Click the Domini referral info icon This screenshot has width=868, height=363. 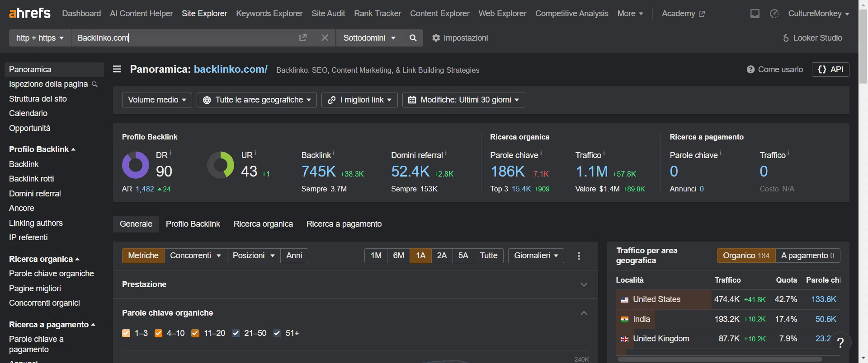[x=446, y=153]
